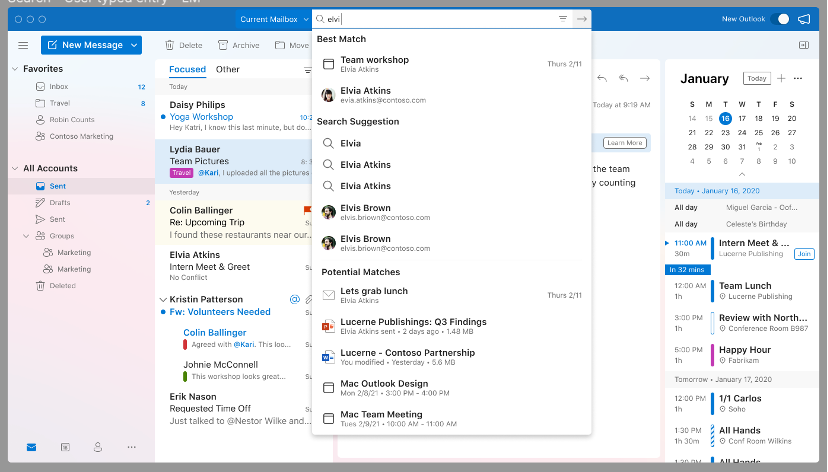The image size is (828, 472).
Task: Open Mac Team Meeting calendar result
Action: [x=451, y=418]
